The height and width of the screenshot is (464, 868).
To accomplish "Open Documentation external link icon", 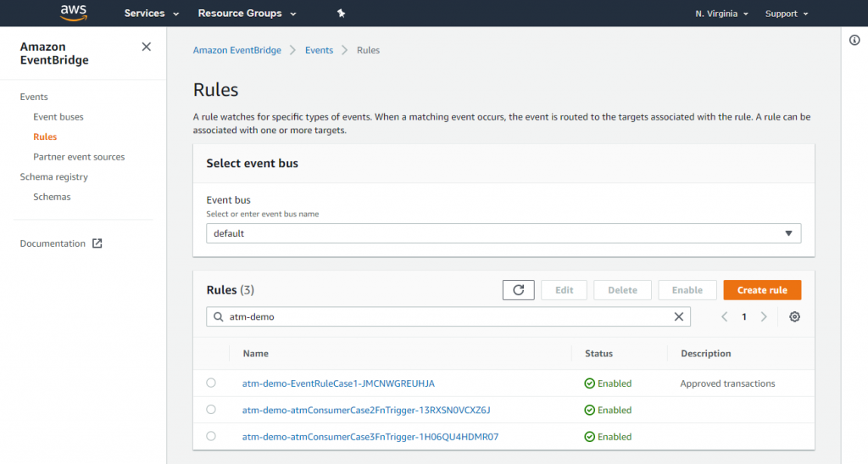I will coord(97,243).
